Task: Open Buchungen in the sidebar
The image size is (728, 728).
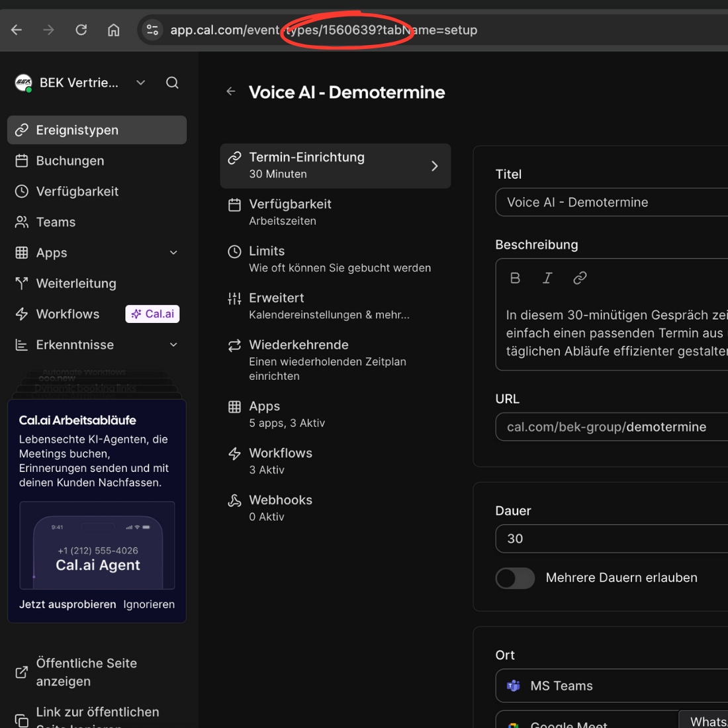Action: [x=97, y=161]
